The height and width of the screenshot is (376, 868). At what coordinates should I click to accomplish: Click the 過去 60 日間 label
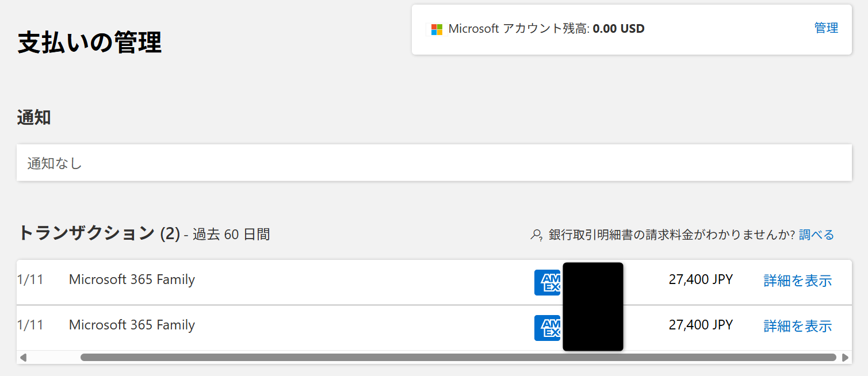(x=231, y=235)
